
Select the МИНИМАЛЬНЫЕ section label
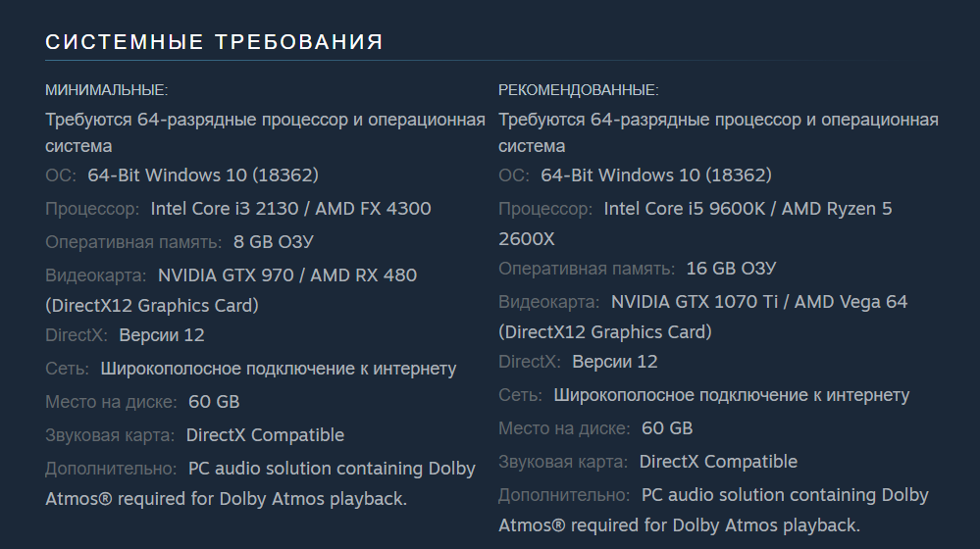106,90
